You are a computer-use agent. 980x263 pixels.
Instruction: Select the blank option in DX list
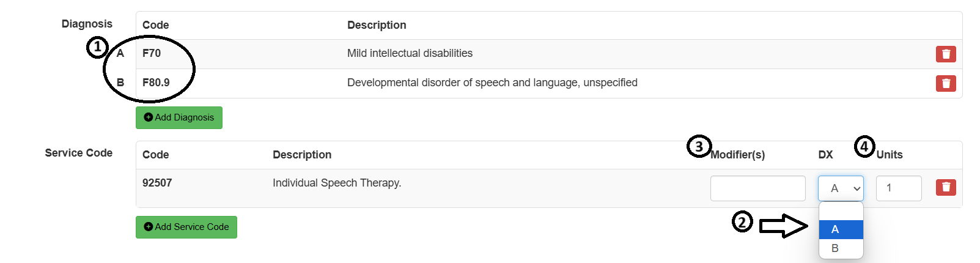(x=841, y=211)
